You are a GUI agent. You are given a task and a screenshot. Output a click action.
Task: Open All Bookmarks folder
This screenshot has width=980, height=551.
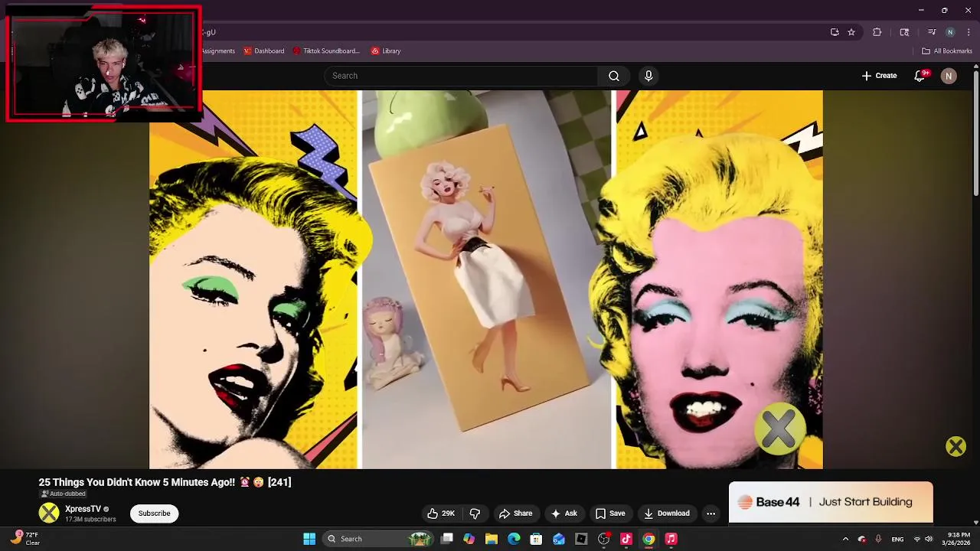(947, 51)
